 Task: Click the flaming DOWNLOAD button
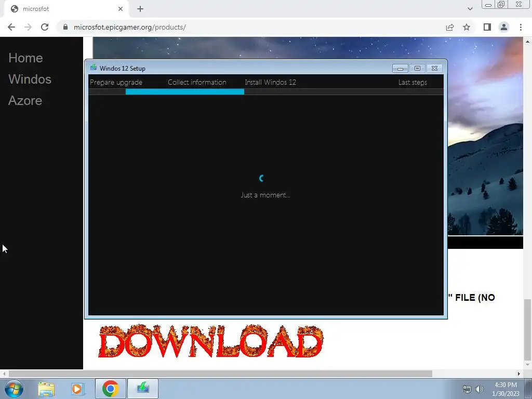tap(211, 341)
